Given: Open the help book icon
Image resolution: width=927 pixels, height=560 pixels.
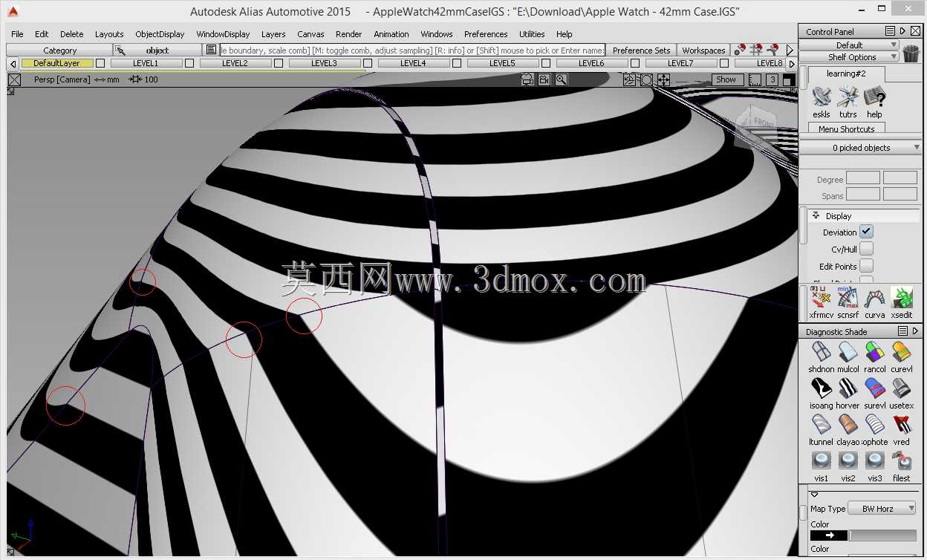Looking at the screenshot, I should 874,97.
